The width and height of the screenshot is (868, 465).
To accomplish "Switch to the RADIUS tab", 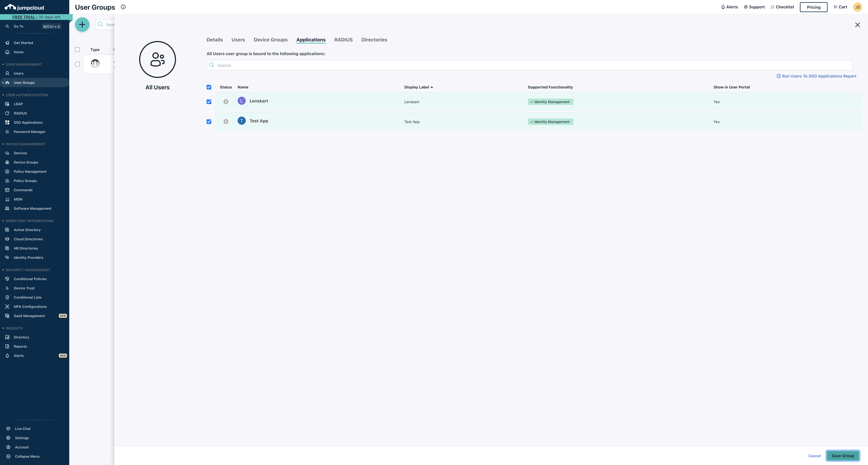I will 343,40.
